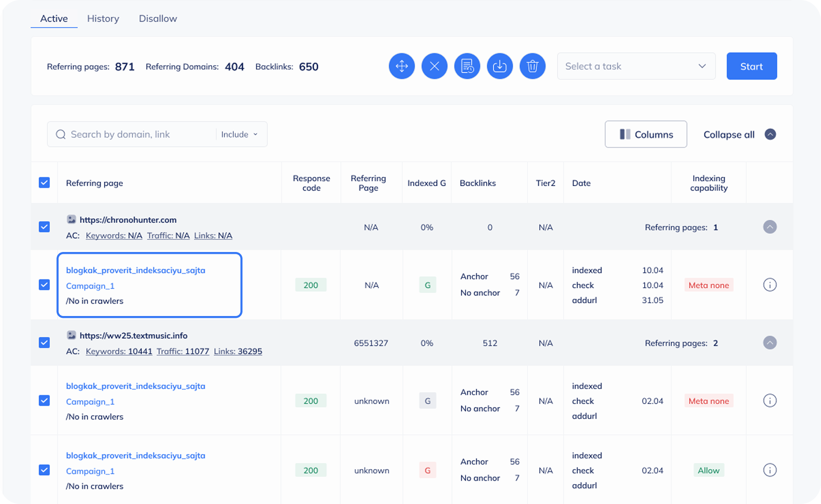The image size is (821, 504).
Task: Click the blue X cancel icon button
Action: [x=434, y=66]
